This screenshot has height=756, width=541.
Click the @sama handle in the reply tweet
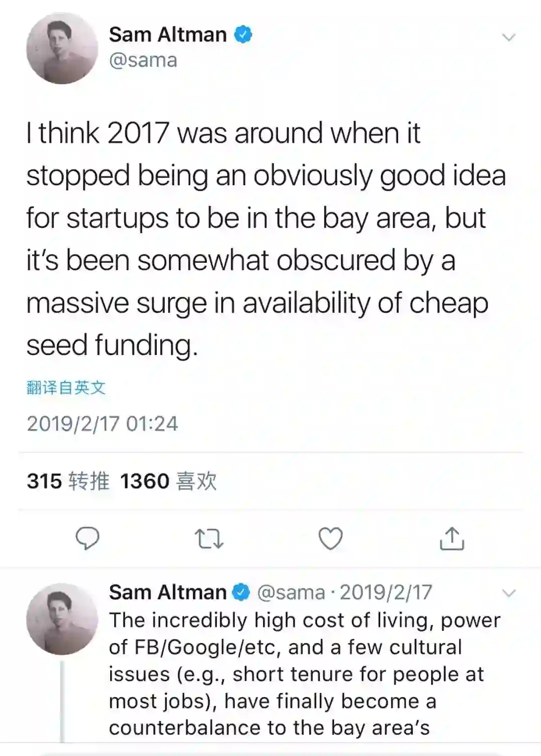pyautogui.click(x=291, y=592)
